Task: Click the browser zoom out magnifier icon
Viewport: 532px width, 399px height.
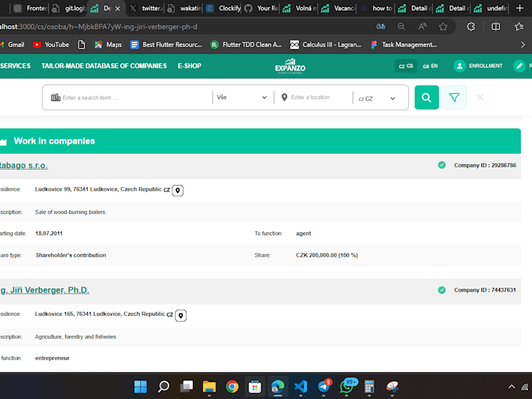Action: click(402, 27)
